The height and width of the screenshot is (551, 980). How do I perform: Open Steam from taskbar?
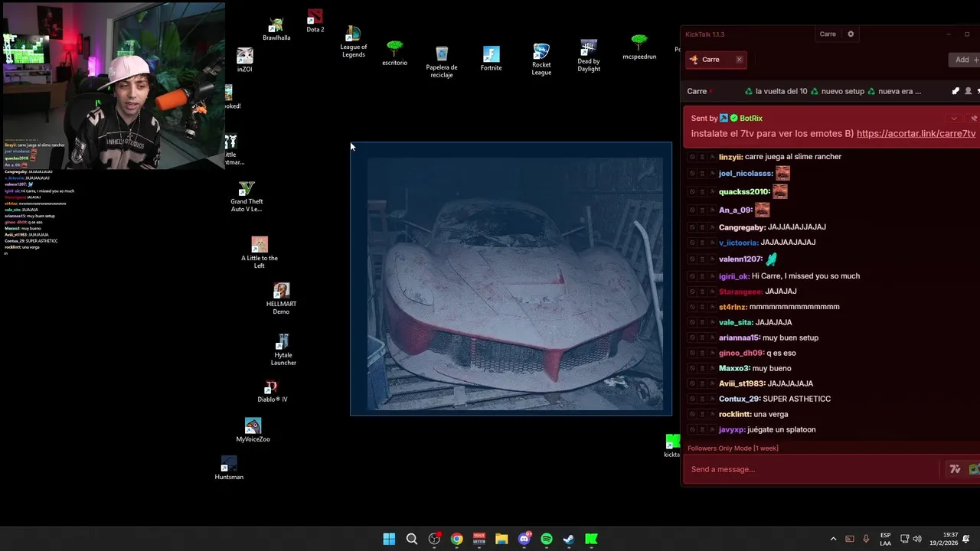pos(569,539)
